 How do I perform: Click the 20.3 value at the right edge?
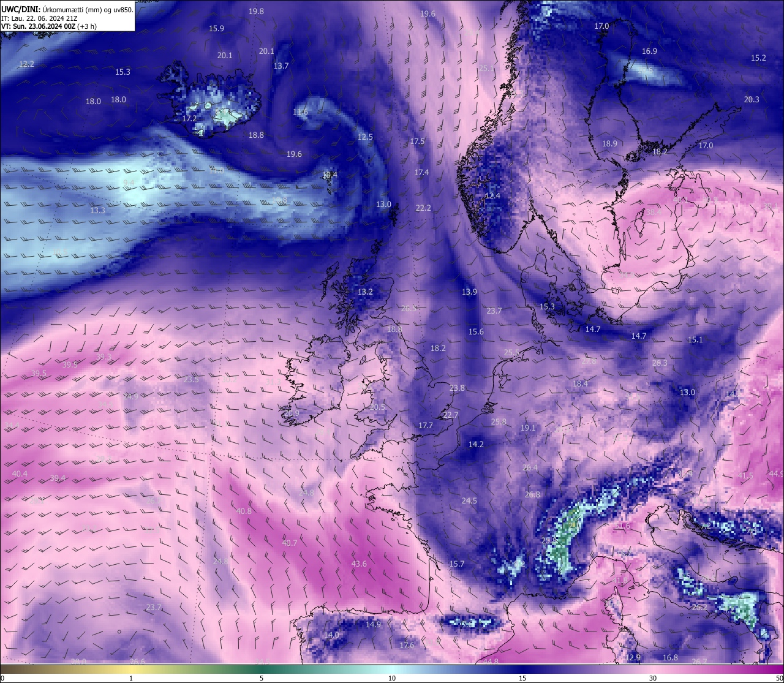pos(752,100)
